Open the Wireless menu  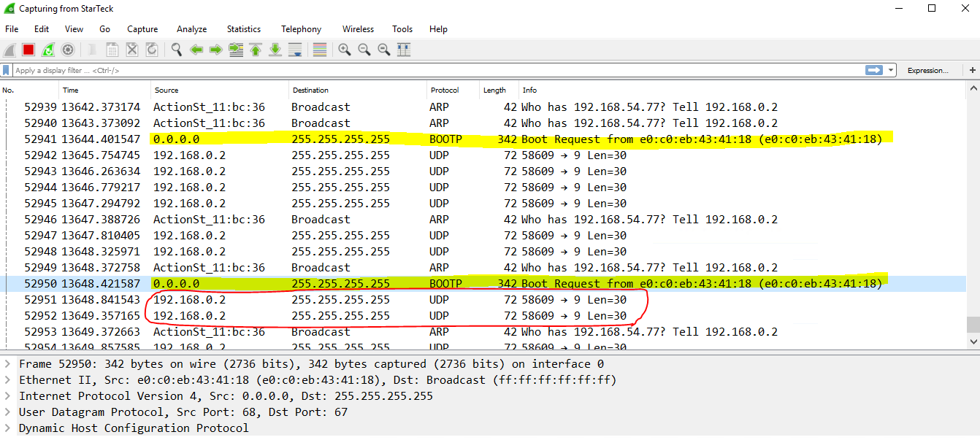click(x=358, y=29)
